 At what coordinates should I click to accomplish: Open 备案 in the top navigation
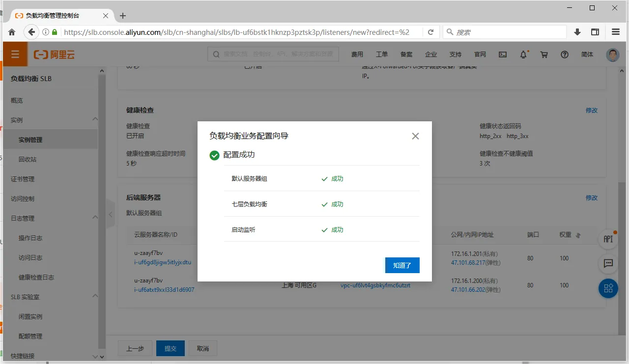point(406,55)
